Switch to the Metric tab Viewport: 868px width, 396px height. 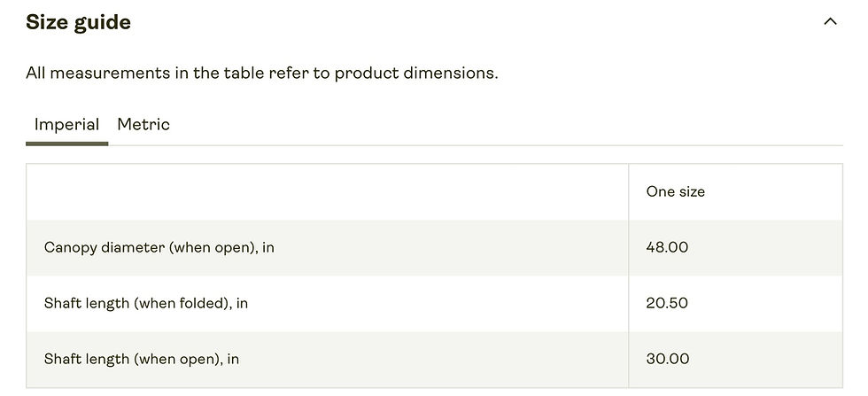coord(143,124)
